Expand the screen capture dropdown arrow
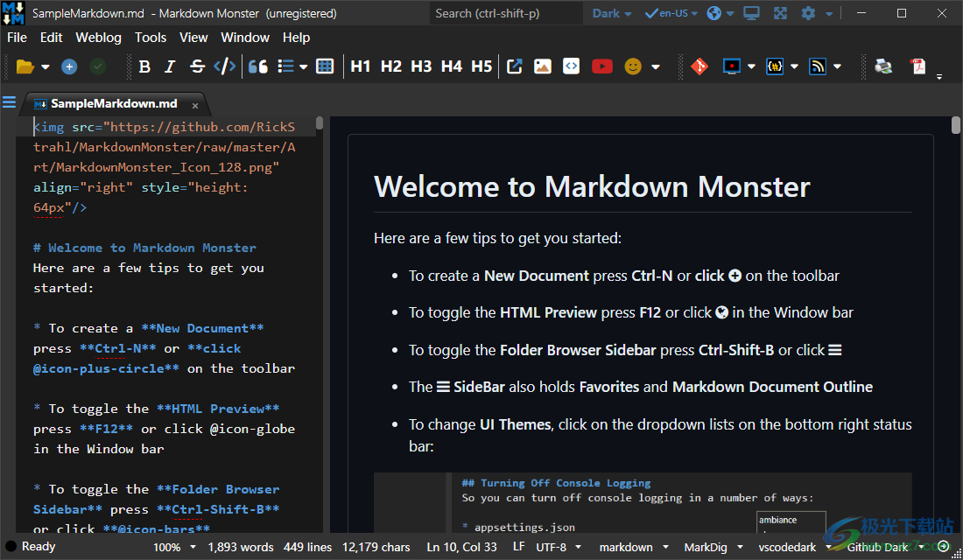This screenshot has height=560, width=963. tap(752, 66)
